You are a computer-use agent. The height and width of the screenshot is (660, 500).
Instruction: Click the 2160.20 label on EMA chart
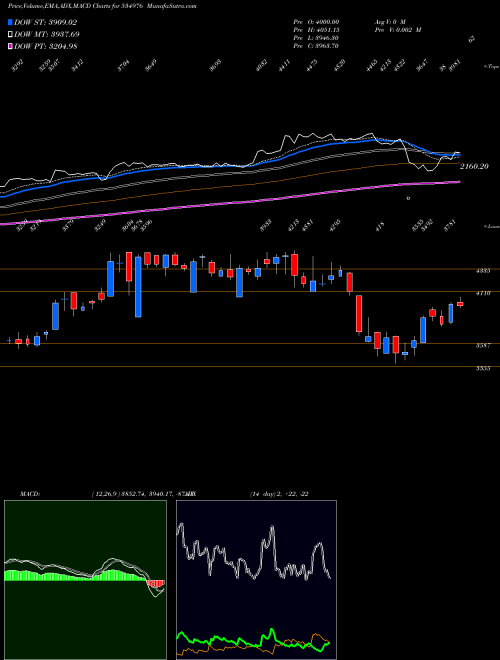pos(474,167)
